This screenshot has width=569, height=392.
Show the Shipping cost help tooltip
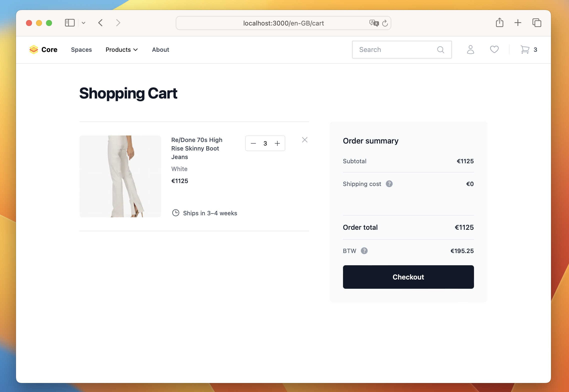(x=389, y=184)
